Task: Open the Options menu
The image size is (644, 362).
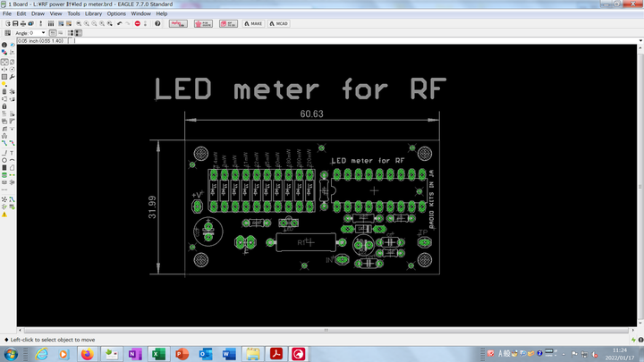Action: [117, 14]
